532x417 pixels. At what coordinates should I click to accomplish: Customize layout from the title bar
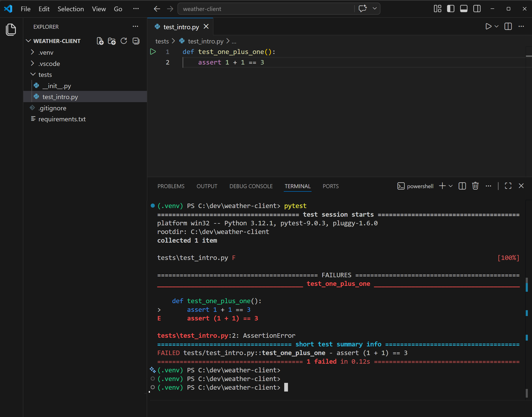[x=438, y=9]
